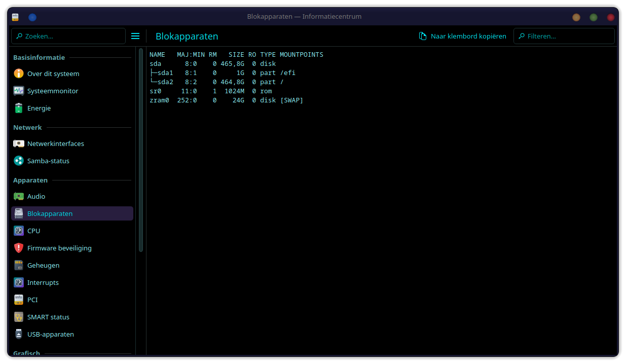This screenshot has height=364, width=626.
Task: Click the sidebar vertical scrollbar
Action: click(x=141, y=150)
